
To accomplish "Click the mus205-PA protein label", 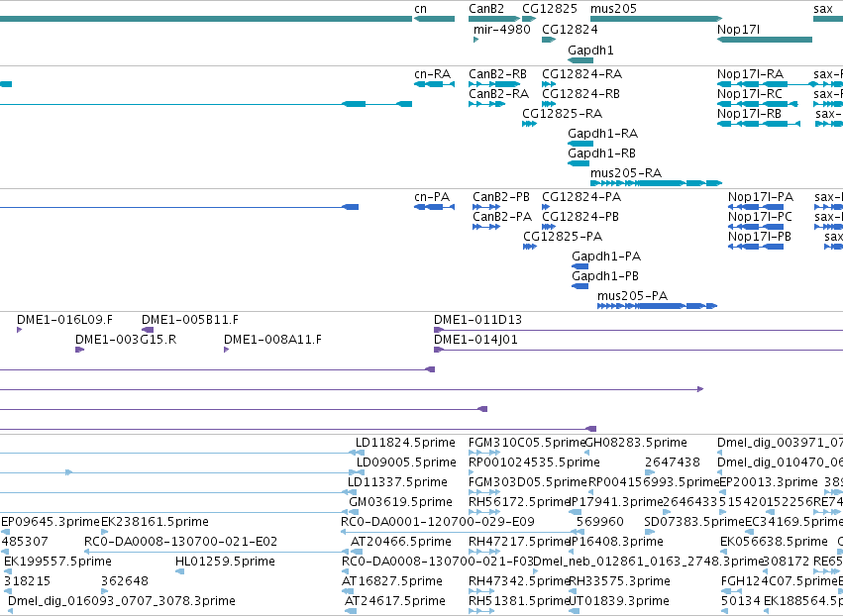I will pyautogui.click(x=632, y=296).
